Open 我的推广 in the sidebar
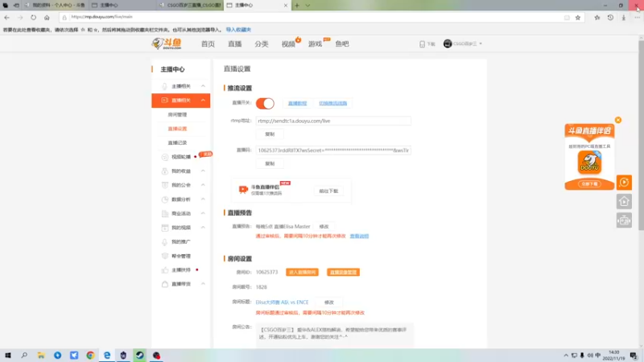644x362 pixels. coord(180,242)
